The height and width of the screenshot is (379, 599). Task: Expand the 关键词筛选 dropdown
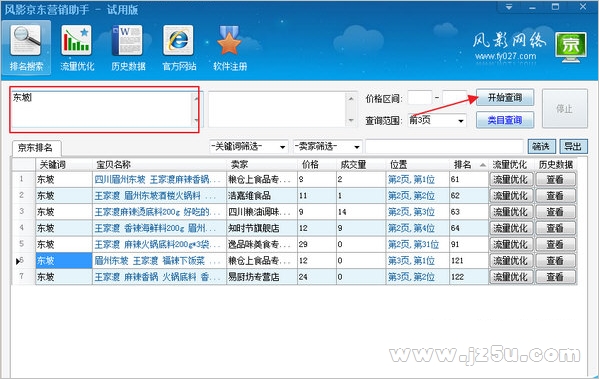pyautogui.click(x=282, y=147)
